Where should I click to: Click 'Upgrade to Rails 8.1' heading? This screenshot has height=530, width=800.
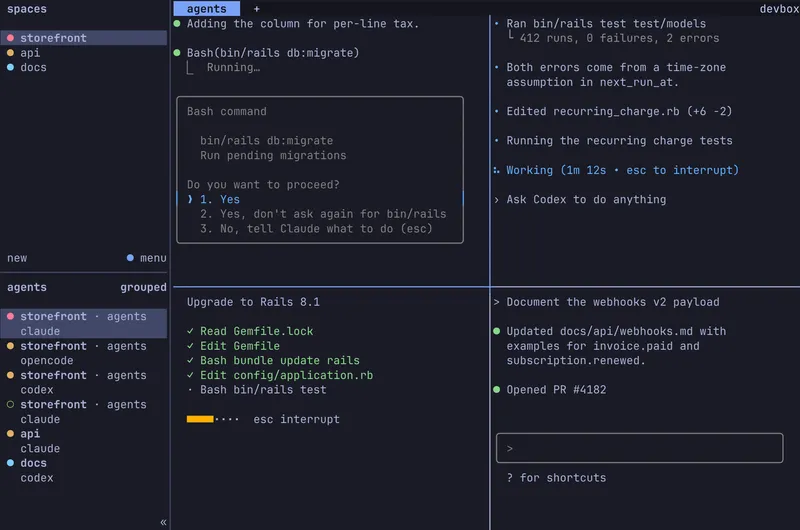click(x=253, y=302)
